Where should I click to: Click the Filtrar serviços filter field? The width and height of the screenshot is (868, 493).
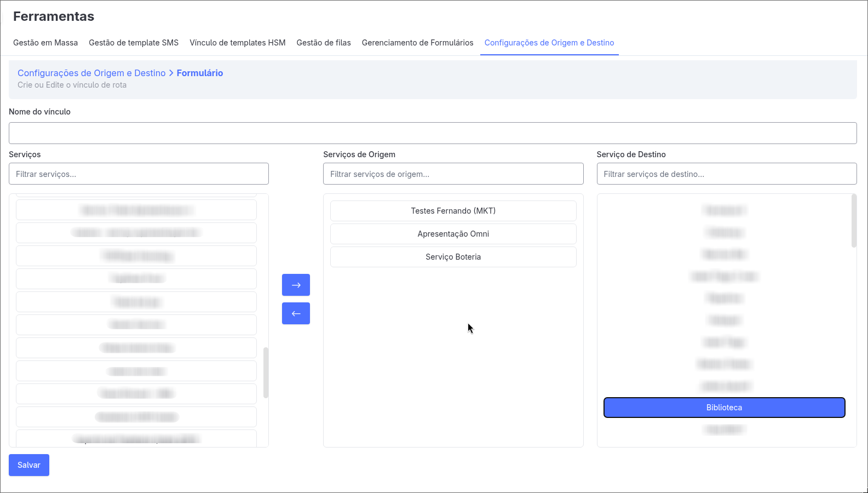[139, 174]
